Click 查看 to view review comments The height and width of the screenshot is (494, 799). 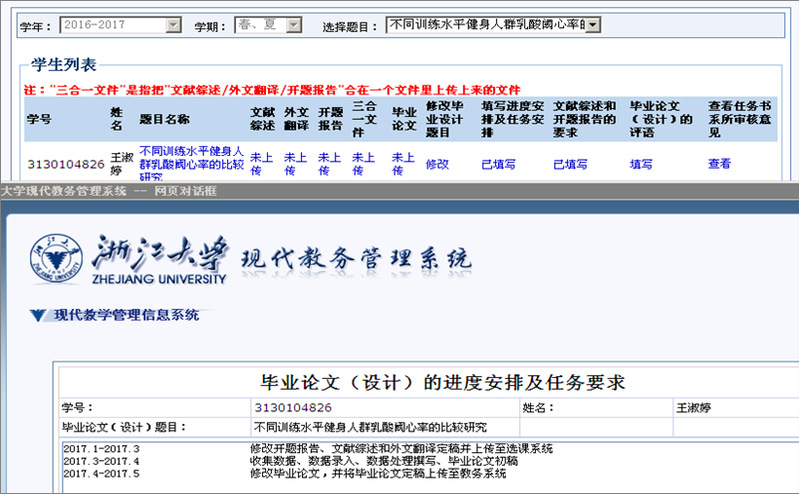pyautogui.click(x=719, y=163)
